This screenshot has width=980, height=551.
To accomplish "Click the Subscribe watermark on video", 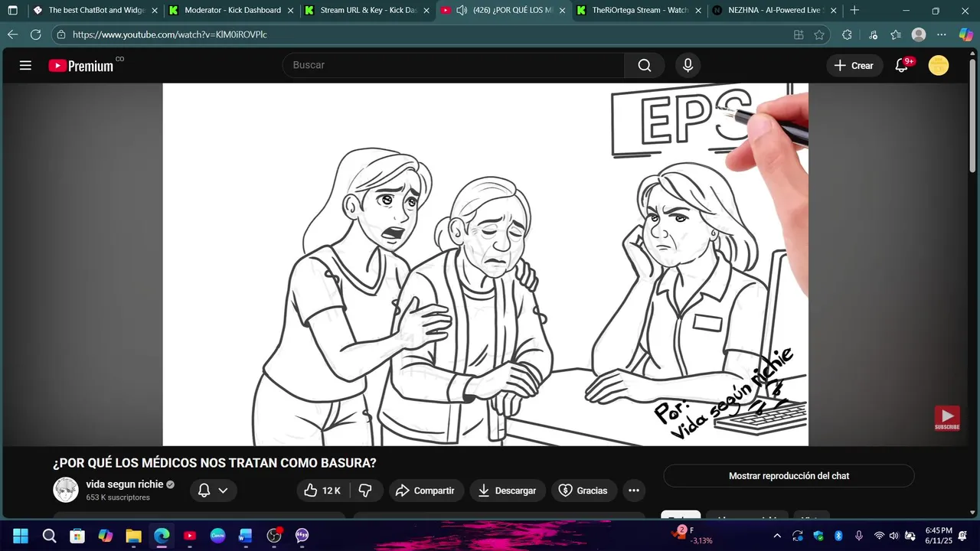I will tap(947, 419).
